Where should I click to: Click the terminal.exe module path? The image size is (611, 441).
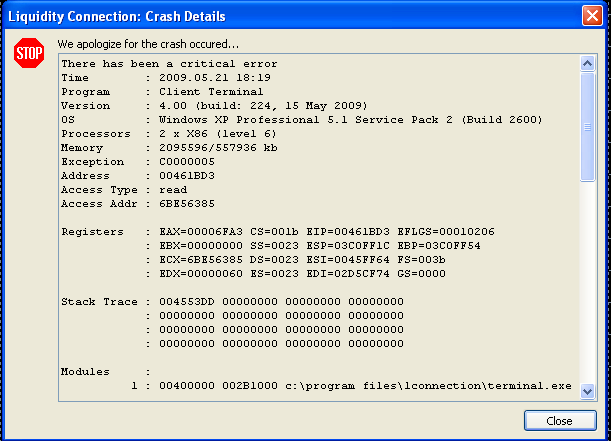[x=428, y=386]
